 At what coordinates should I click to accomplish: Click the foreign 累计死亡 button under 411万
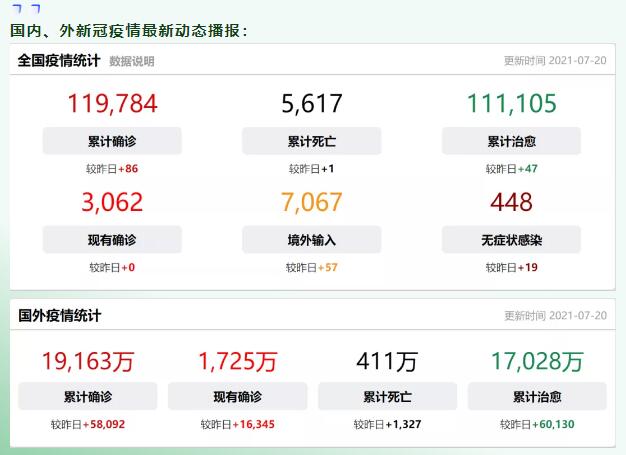click(x=387, y=397)
